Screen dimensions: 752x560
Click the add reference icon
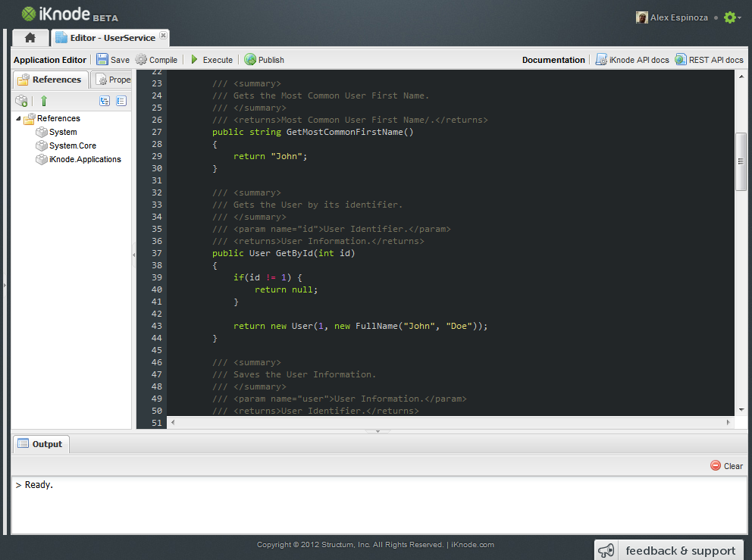pos(22,101)
